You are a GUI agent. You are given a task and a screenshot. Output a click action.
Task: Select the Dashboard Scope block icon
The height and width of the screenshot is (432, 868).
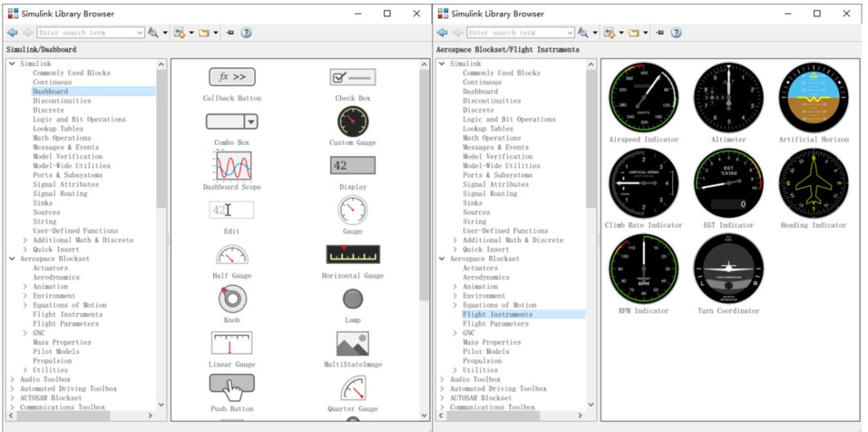(233, 167)
